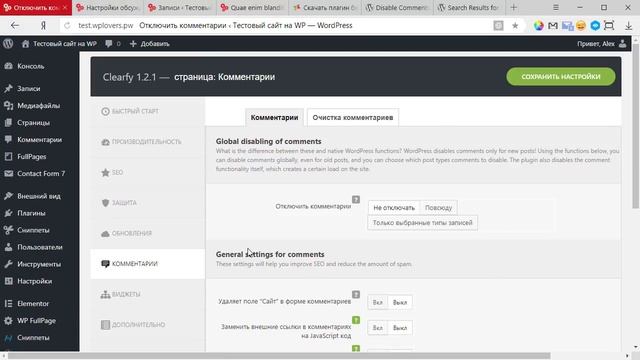
Task: Open the SEO section with star icon
Action: point(148,172)
